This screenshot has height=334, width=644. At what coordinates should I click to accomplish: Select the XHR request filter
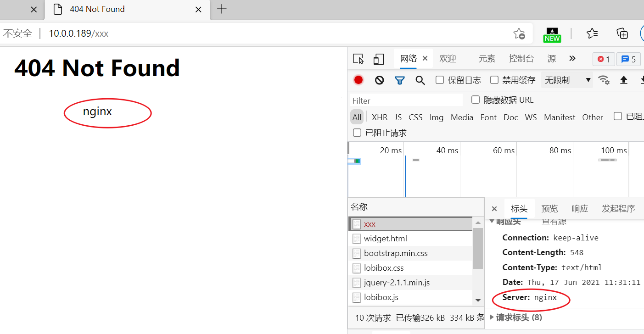(380, 117)
